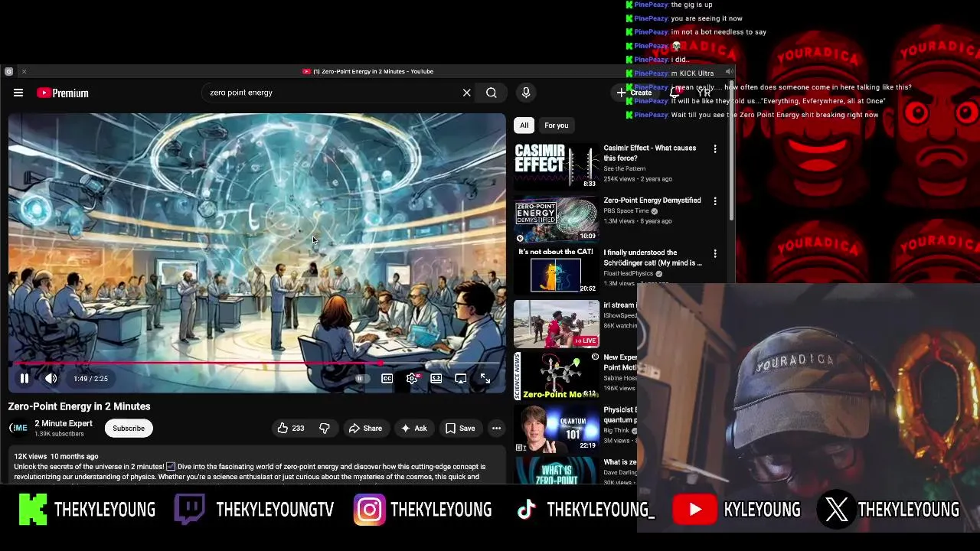Cast the video using AirPlay icon

pyautogui.click(x=461, y=378)
